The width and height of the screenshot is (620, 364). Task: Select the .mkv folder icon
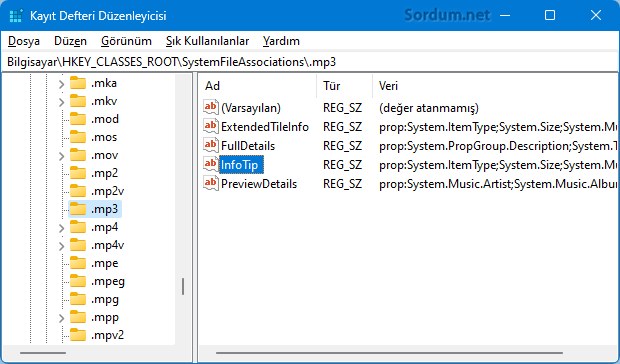[x=78, y=101]
